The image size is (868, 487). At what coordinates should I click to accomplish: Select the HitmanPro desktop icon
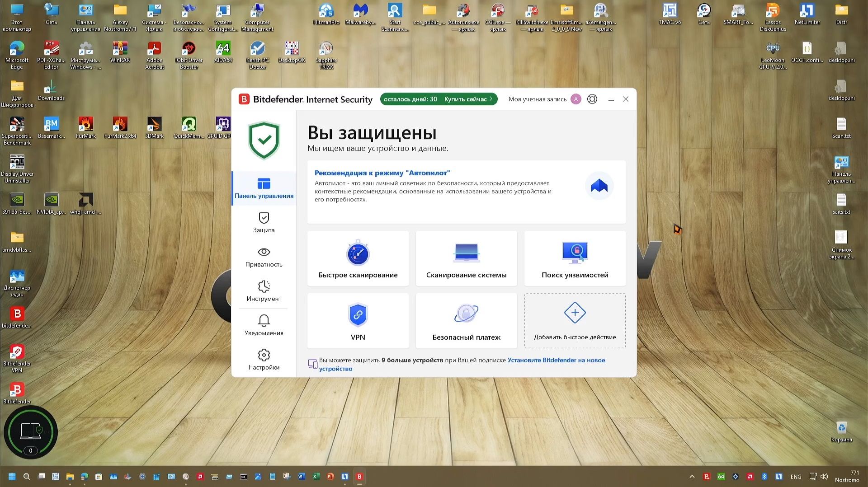(x=326, y=15)
